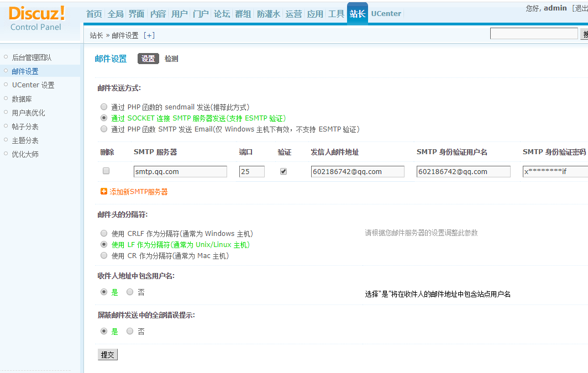
Task: Choose CRLF as the mail header separator
Action: 104,233
